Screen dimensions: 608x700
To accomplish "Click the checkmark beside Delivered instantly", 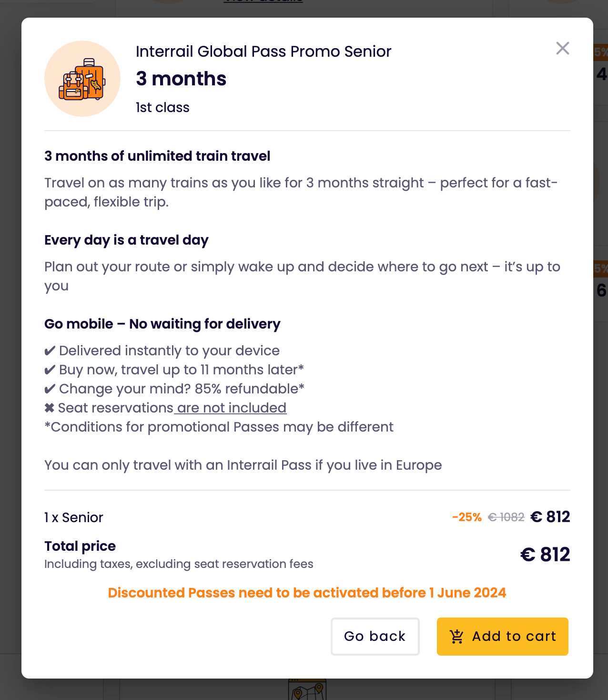I will (x=50, y=351).
